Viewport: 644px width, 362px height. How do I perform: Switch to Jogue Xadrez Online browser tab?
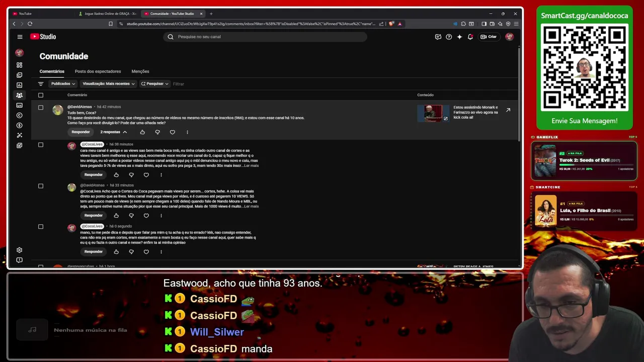pos(107,14)
